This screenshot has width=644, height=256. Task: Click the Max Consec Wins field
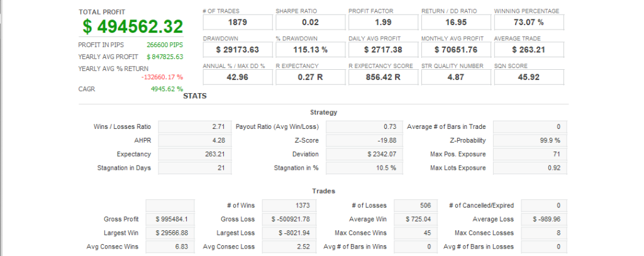point(413,233)
